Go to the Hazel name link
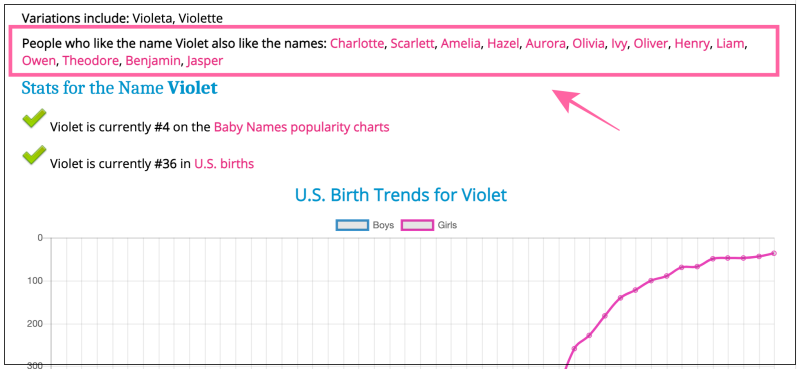 pos(503,43)
